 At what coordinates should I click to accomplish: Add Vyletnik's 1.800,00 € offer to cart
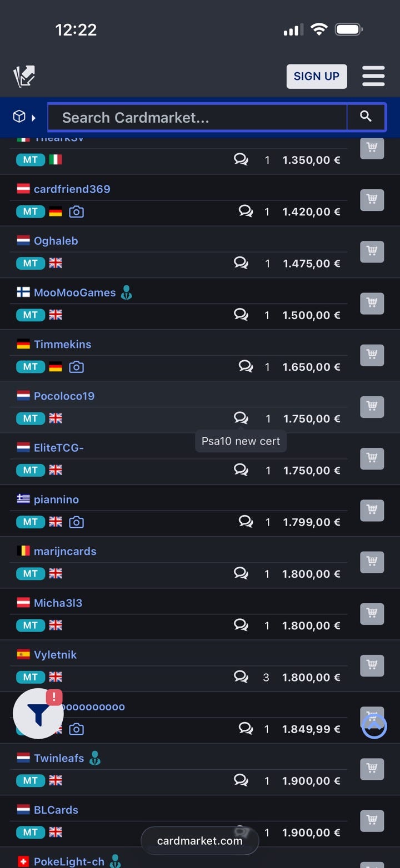pos(372,665)
